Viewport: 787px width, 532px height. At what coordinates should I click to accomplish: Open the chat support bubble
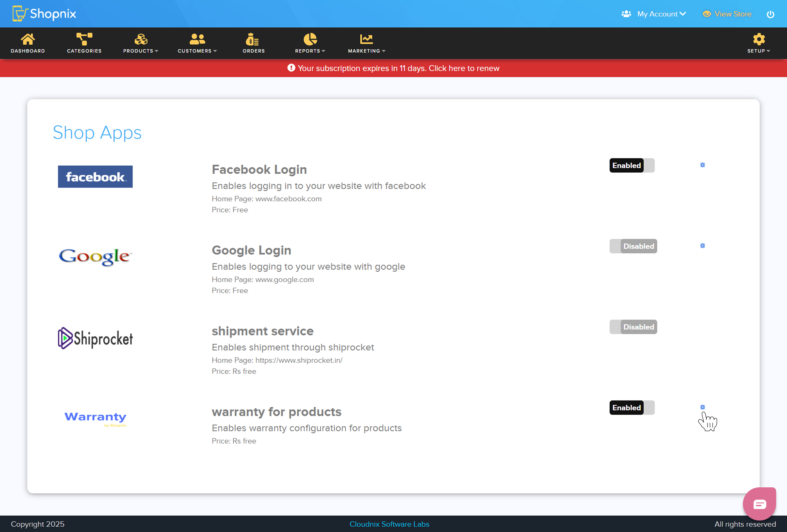[x=760, y=504]
